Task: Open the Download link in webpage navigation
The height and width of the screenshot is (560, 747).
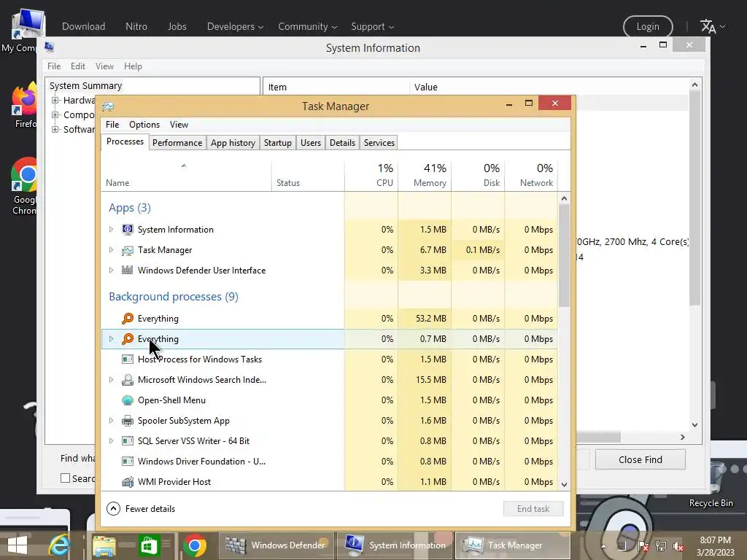Action: point(83,27)
